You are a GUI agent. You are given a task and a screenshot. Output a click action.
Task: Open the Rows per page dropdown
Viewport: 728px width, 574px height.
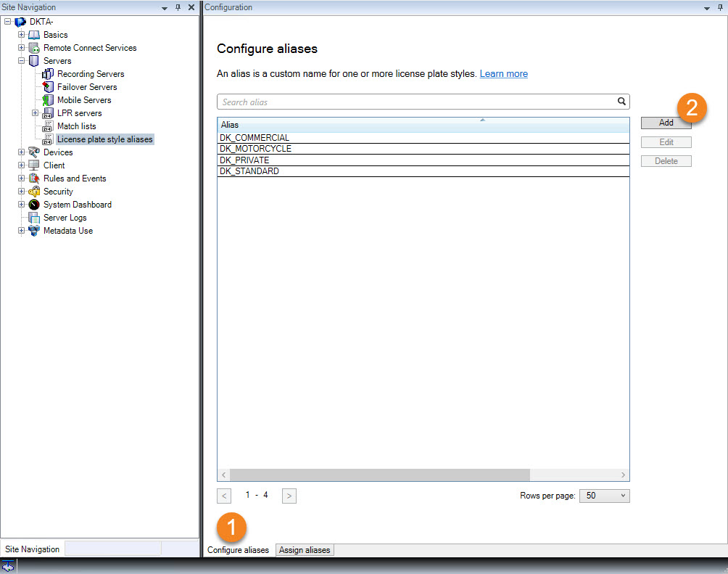click(x=605, y=496)
